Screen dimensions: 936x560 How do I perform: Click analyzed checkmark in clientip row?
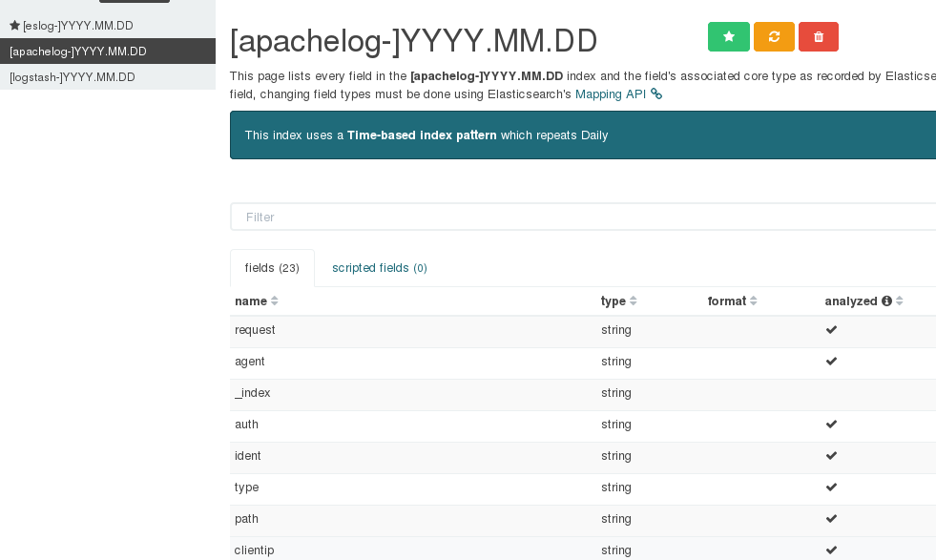pos(831,550)
